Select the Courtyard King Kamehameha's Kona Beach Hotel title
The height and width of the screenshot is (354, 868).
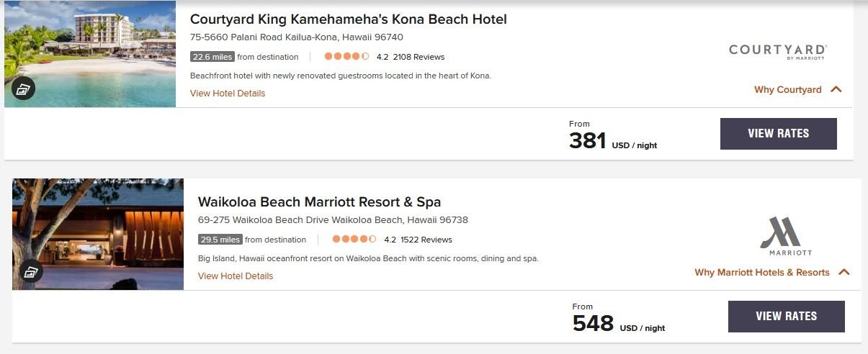(x=348, y=19)
